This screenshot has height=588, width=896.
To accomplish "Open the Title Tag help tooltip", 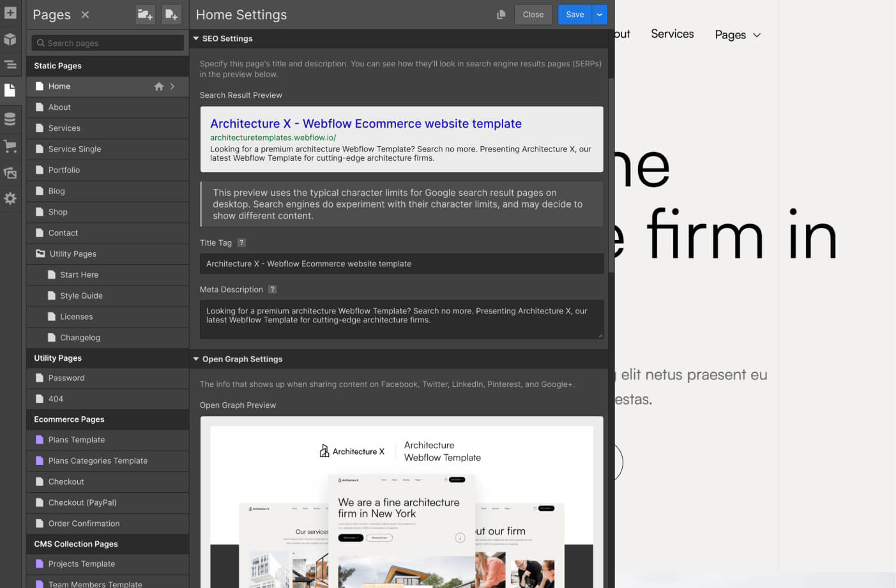I will (241, 243).
